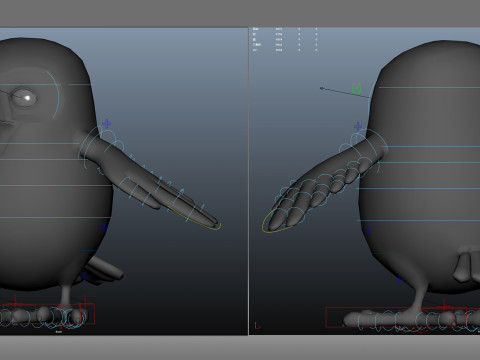This screenshot has height=360, width=480.
Task: Click the heads-up display statistics in right viewport
Action: [x=285, y=40]
